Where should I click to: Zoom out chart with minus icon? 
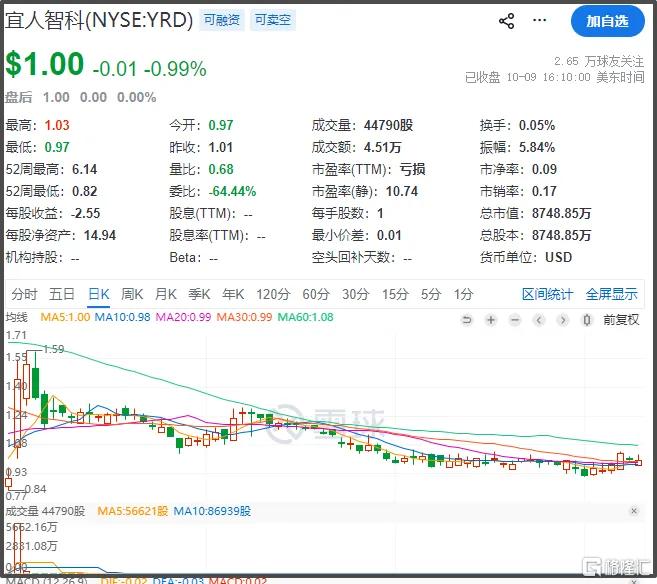pos(515,320)
